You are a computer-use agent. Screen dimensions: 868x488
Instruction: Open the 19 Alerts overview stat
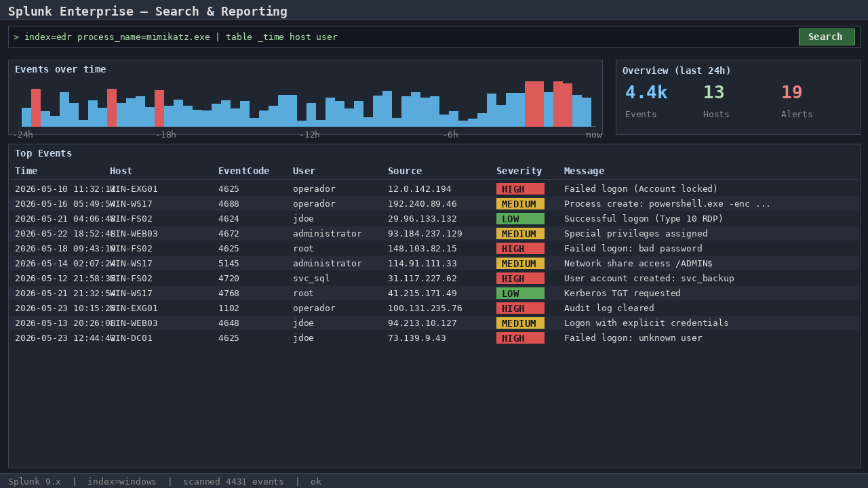(797, 100)
